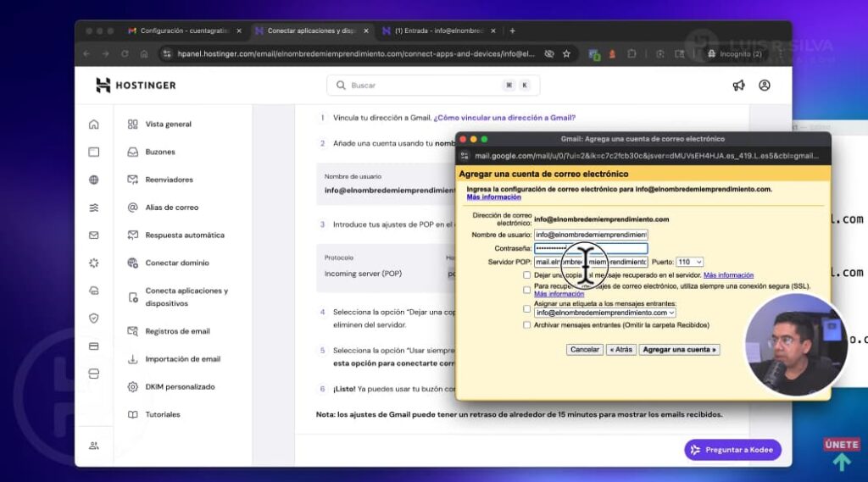Click Incognito (2) indicator
Viewport: 868px width, 482px height.
click(x=735, y=53)
